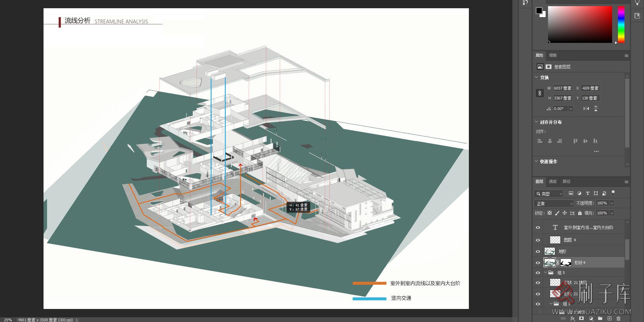The height and width of the screenshot is (322, 644).
Task: Click the text layer filter icon
Action: tap(587, 193)
